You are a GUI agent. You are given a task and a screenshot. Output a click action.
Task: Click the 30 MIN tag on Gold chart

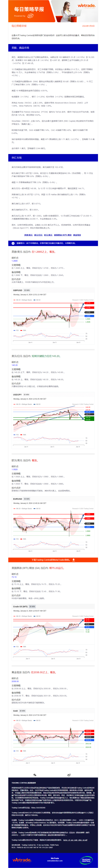coord(22,711)
